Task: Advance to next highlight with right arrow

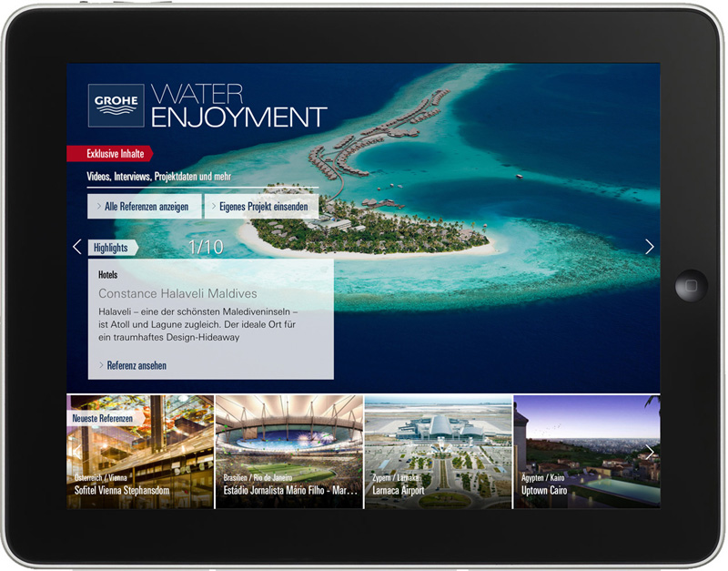Action: [x=649, y=247]
